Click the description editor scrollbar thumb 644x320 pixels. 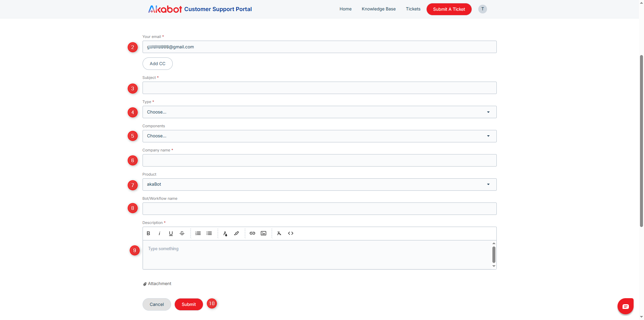[x=494, y=255]
